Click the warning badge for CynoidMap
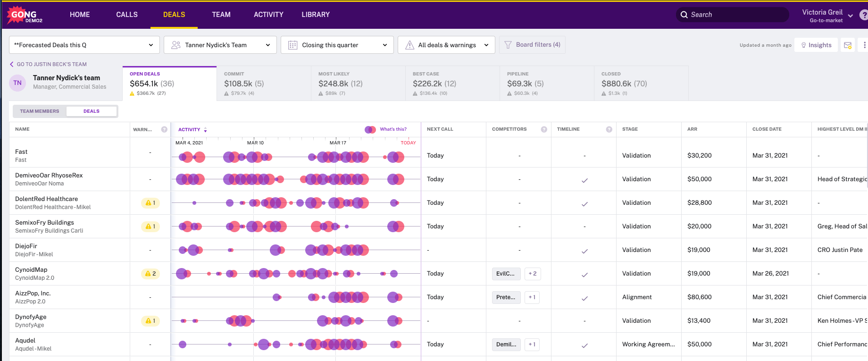 150,274
